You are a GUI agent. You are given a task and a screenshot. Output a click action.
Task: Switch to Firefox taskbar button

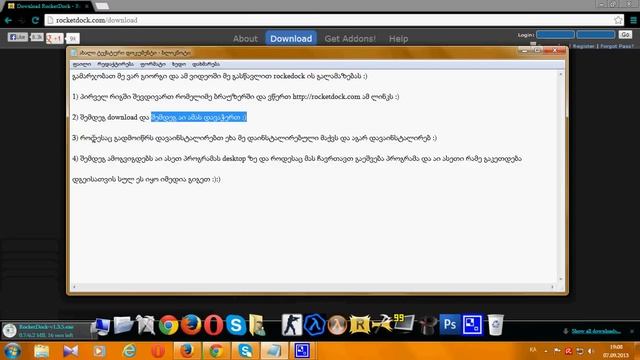tap(187, 351)
